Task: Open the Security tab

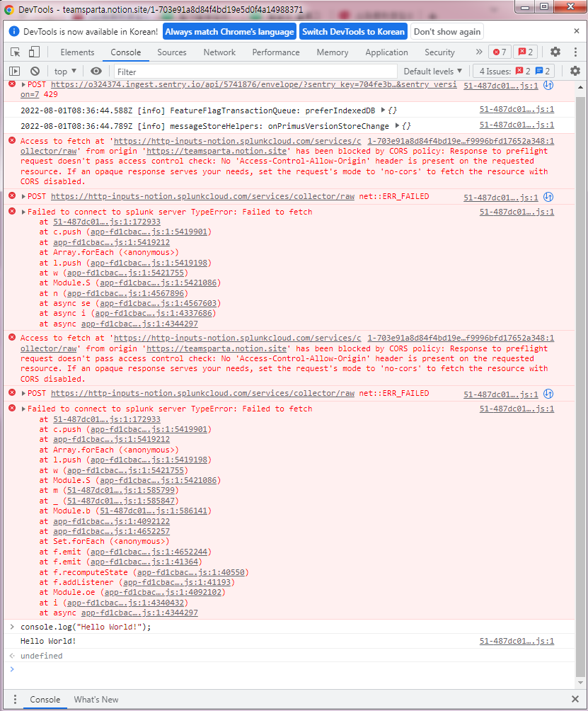Action: (x=439, y=52)
